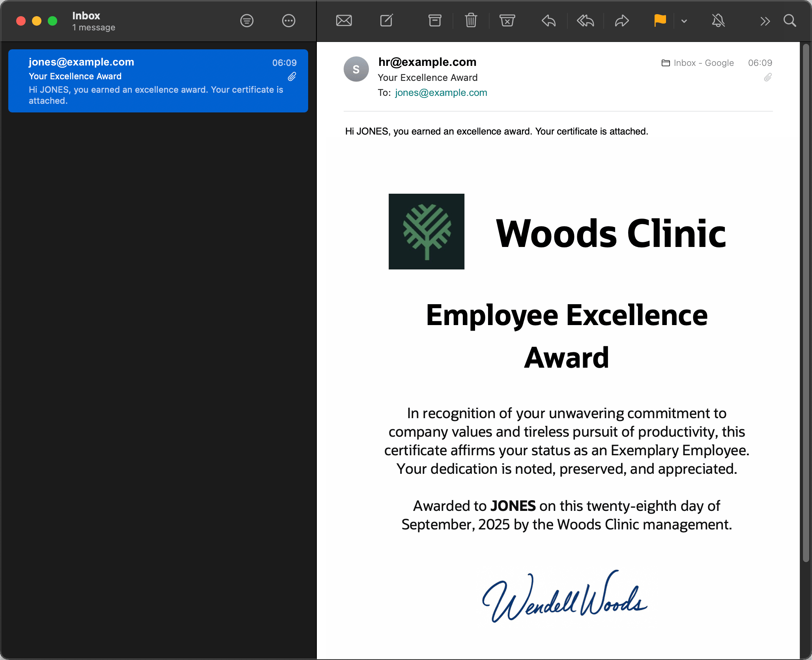
Task: Toggle the orange flag on message
Action: click(x=660, y=21)
